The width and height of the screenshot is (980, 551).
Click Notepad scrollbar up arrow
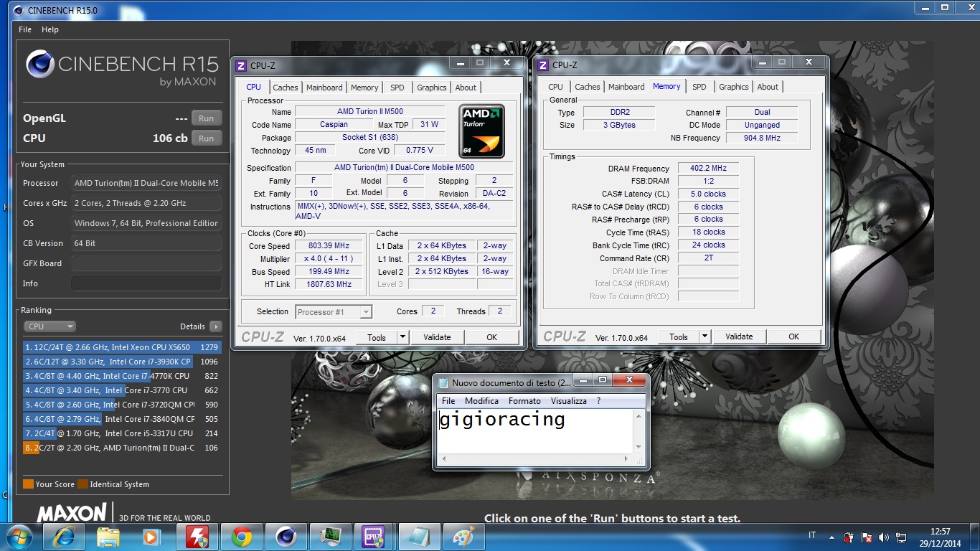(639, 415)
